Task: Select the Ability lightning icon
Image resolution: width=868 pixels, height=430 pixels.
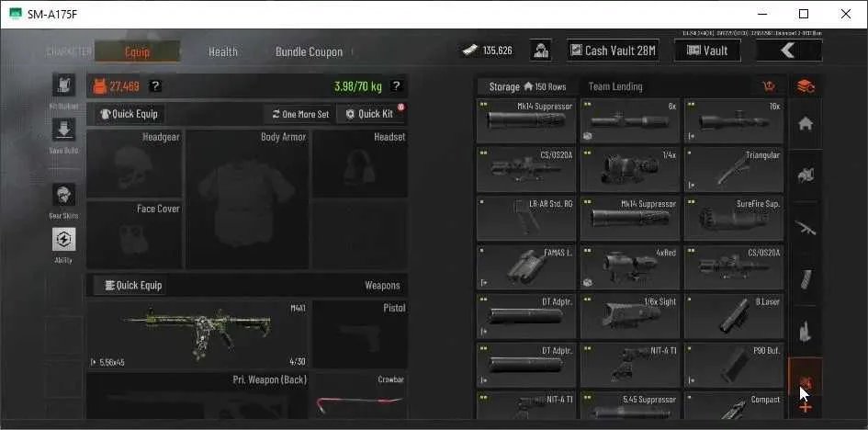Action: coord(63,240)
